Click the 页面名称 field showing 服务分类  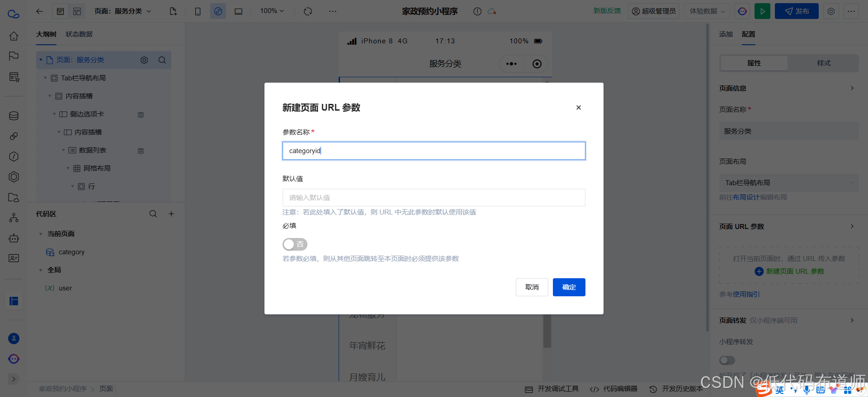pyautogui.click(x=789, y=131)
